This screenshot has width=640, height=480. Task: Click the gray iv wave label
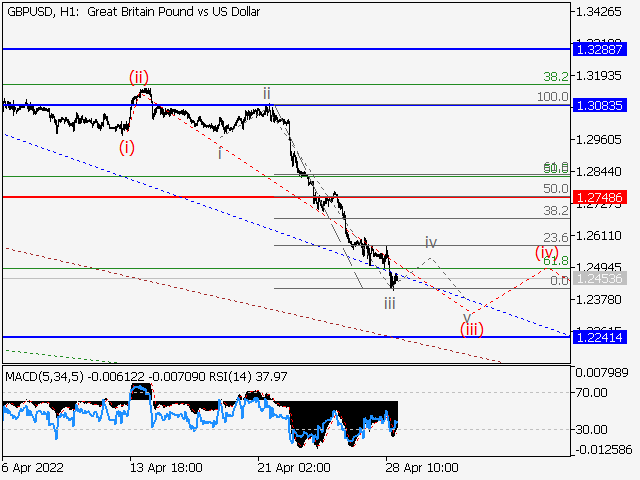[431, 242]
